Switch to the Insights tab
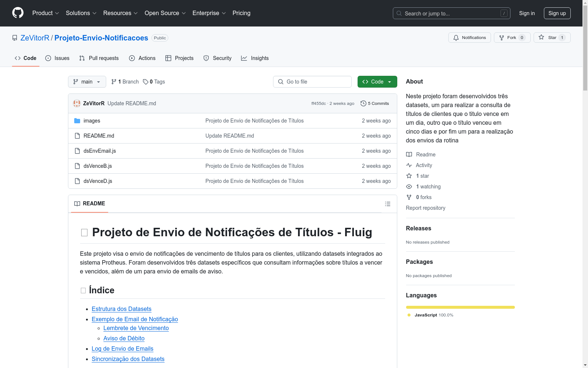 (x=255, y=58)
